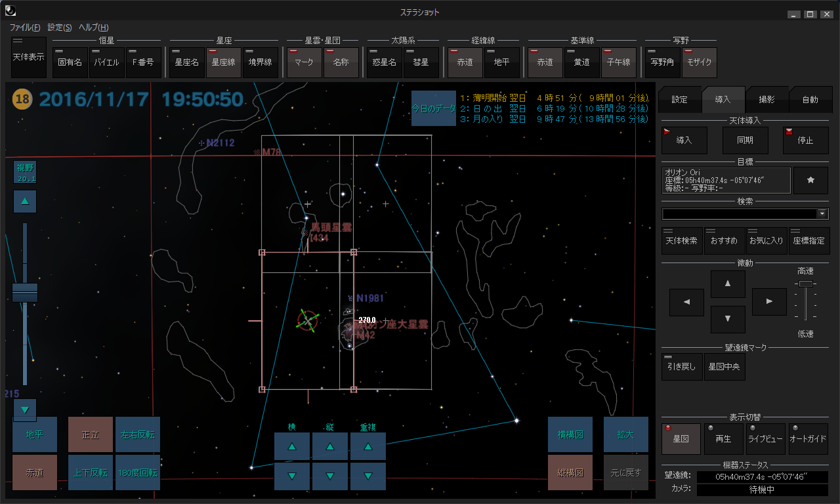Viewport: 840px width, 504px height.
Task: Click the 星図中央 chart center button
Action: (724, 367)
